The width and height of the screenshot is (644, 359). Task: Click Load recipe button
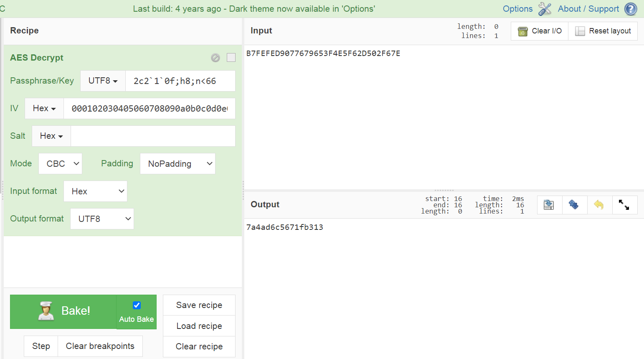click(x=199, y=326)
